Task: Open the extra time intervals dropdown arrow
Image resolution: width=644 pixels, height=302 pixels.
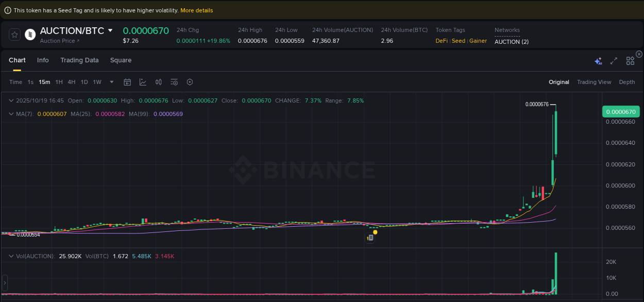Action: (111, 82)
